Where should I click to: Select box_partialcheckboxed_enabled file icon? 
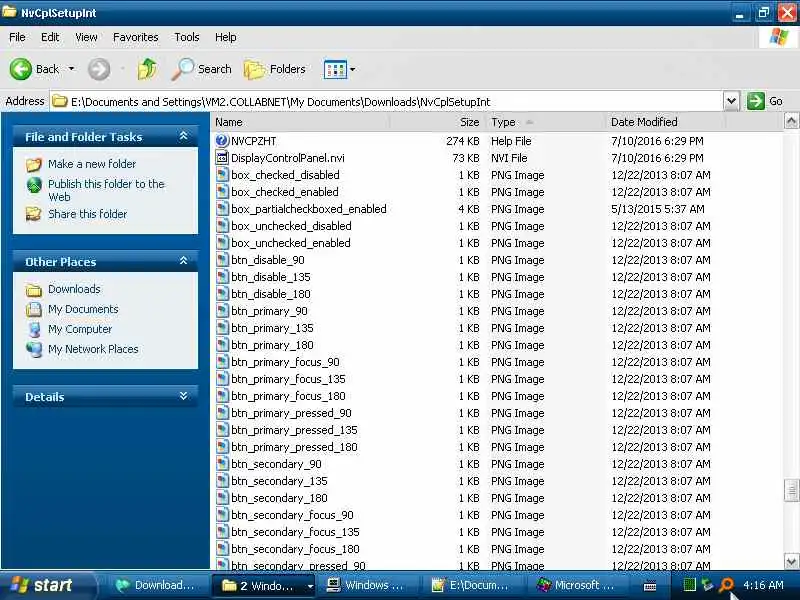tap(222, 209)
